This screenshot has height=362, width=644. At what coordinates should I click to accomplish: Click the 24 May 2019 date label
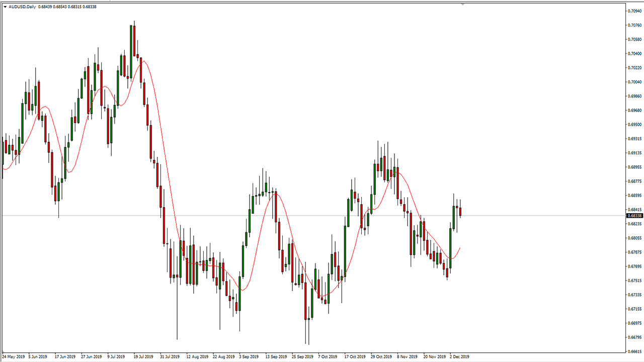[x=13, y=357]
